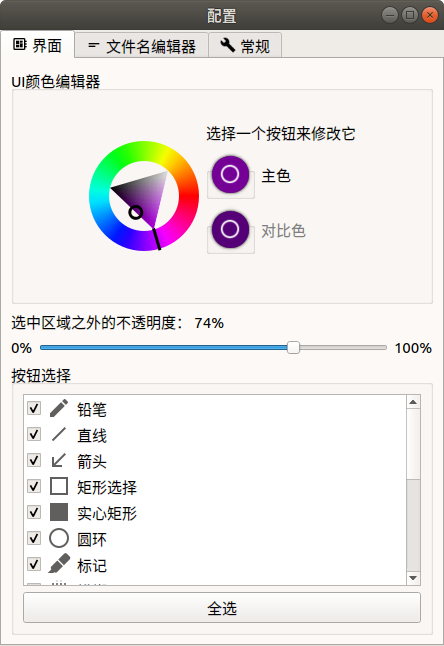The width and height of the screenshot is (444, 646).
Task: Click the button list scrollbar up arrow
Action: pyautogui.click(x=413, y=402)
